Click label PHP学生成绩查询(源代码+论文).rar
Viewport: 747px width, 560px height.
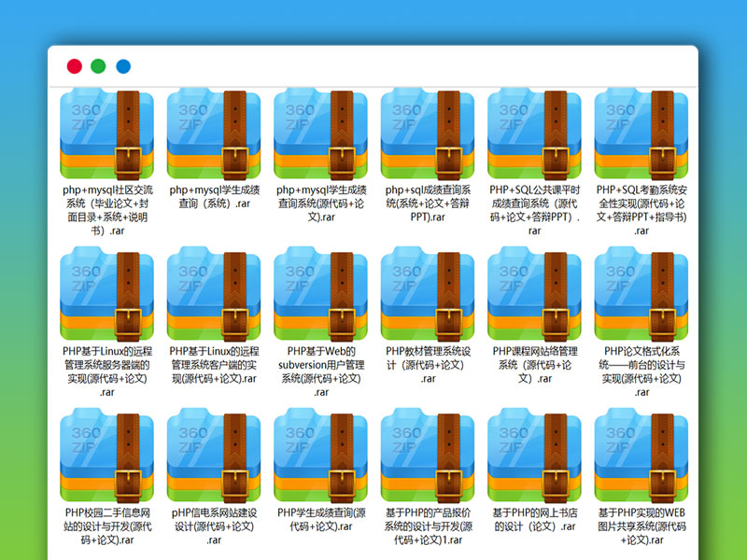click(x=321, y=520)
